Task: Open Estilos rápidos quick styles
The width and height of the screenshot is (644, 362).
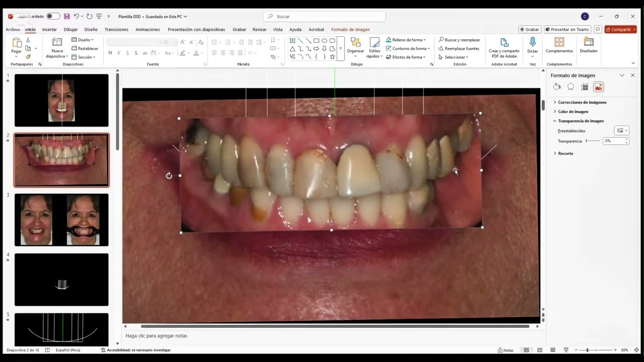Action: (x=374, y=48)
